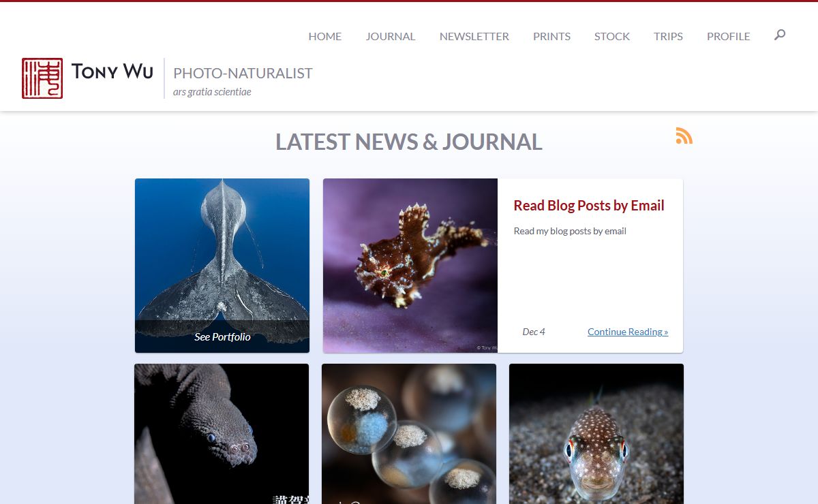Open the translucent eggs photo thumbnail
The width and height of the screenshot is (818, 504).
coord(409,434)
